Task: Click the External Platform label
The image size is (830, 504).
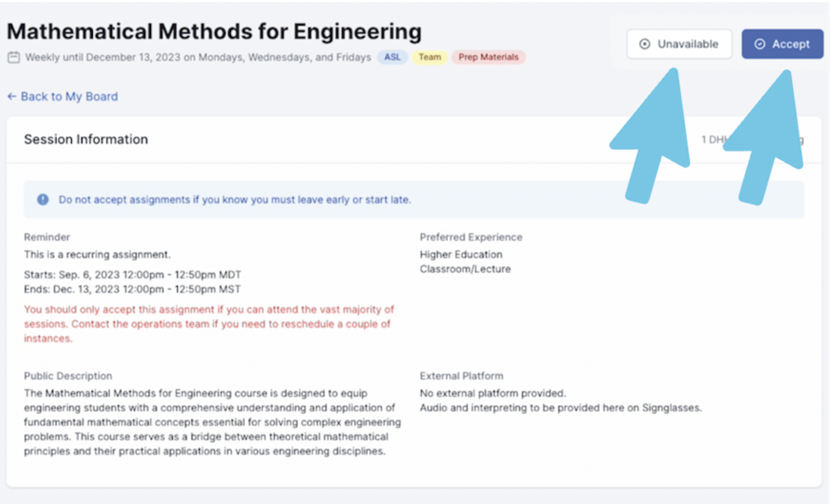Action: point(461,376)
